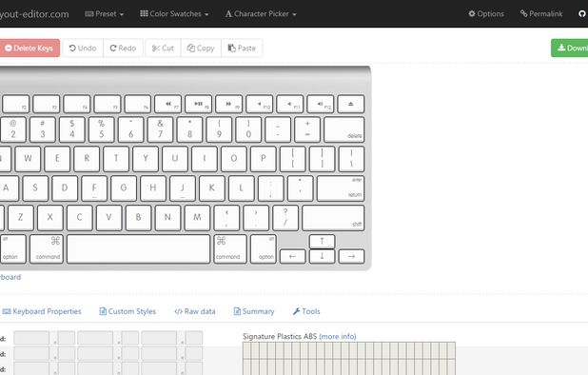This screenshot has height=375, width=588.
Task: Switch to the Keyboard Properties tab
Action: [42, 311]
